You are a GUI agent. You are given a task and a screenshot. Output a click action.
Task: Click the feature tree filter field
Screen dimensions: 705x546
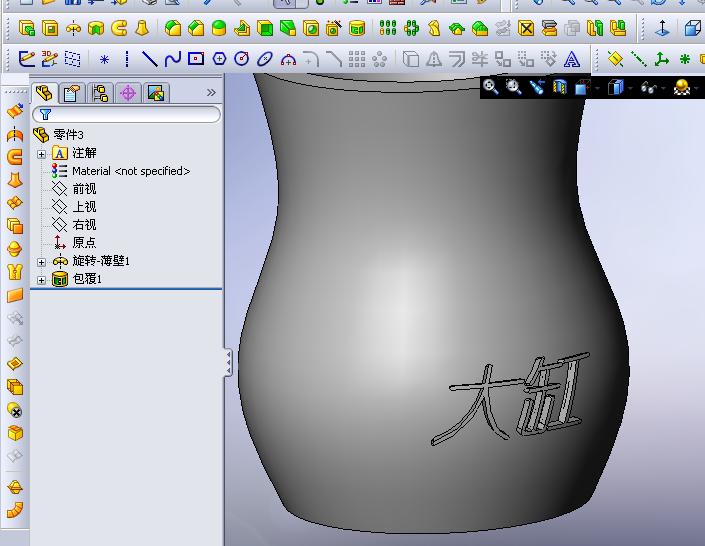pyautogui.click(x=126, y=114)
